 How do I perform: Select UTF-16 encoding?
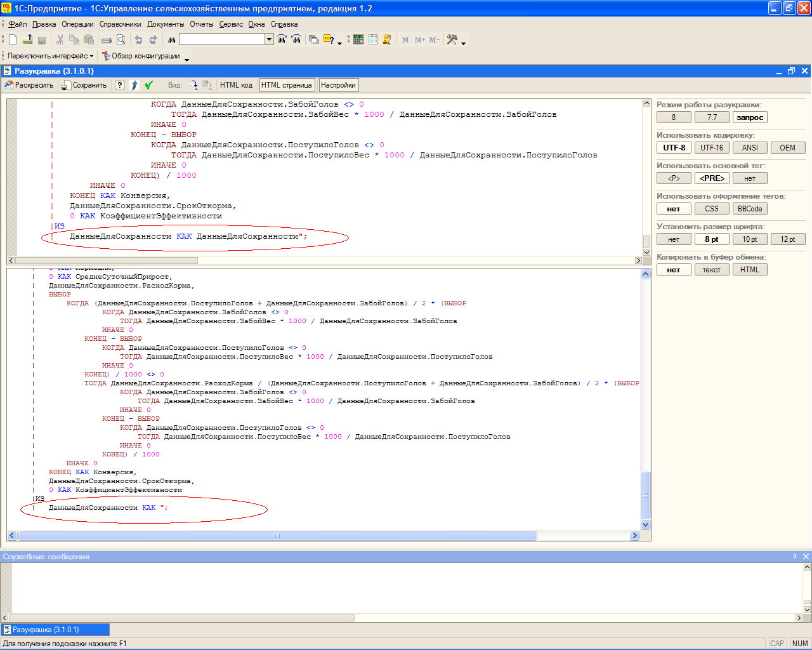(x=712, y=148)
